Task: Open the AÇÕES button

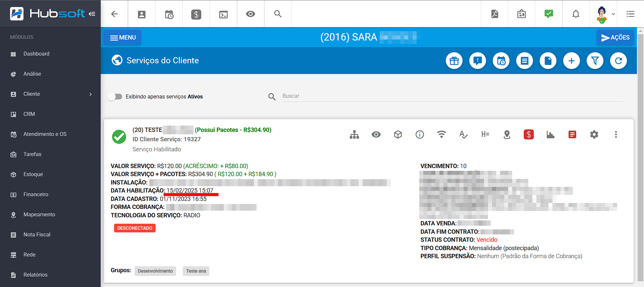Action: coord(615,38)
